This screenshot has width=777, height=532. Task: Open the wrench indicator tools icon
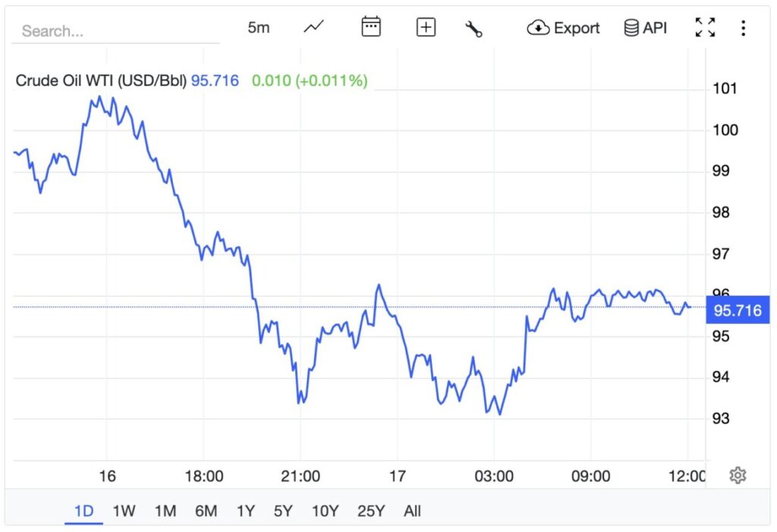point(473,27)
